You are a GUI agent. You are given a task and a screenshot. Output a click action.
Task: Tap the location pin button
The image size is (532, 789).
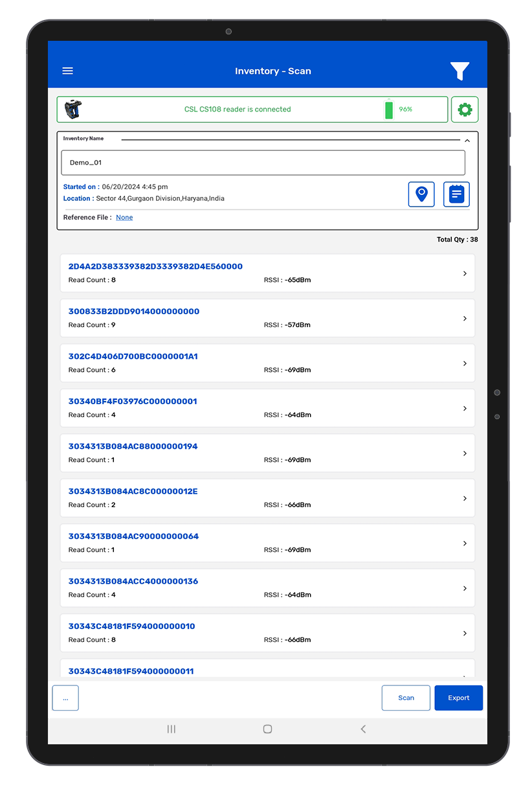(x=421, y=194)
